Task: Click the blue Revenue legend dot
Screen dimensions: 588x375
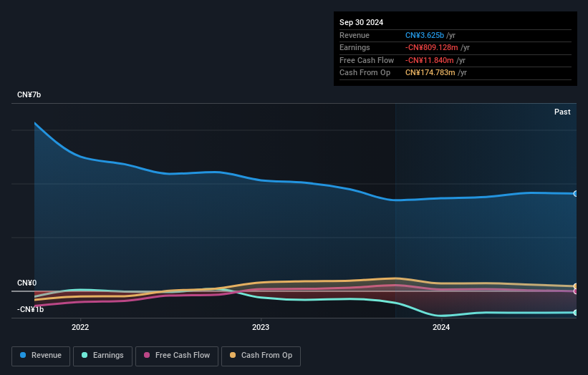Action: [x=23, y=355]
